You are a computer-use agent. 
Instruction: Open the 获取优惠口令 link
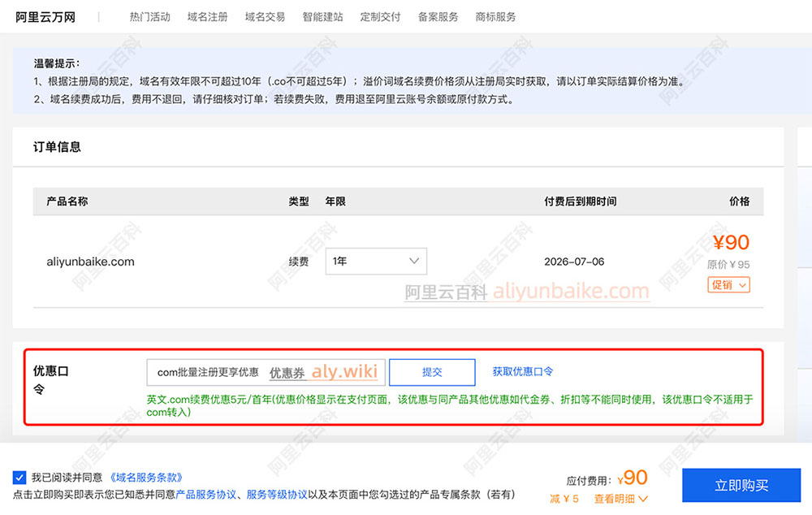click(x=522, y=372)
